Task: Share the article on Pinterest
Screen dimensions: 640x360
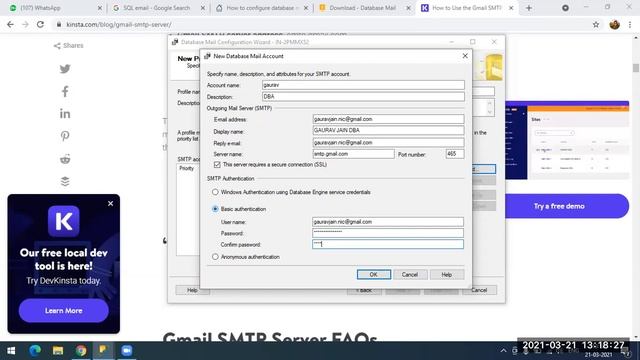Action: coord(65,136)
